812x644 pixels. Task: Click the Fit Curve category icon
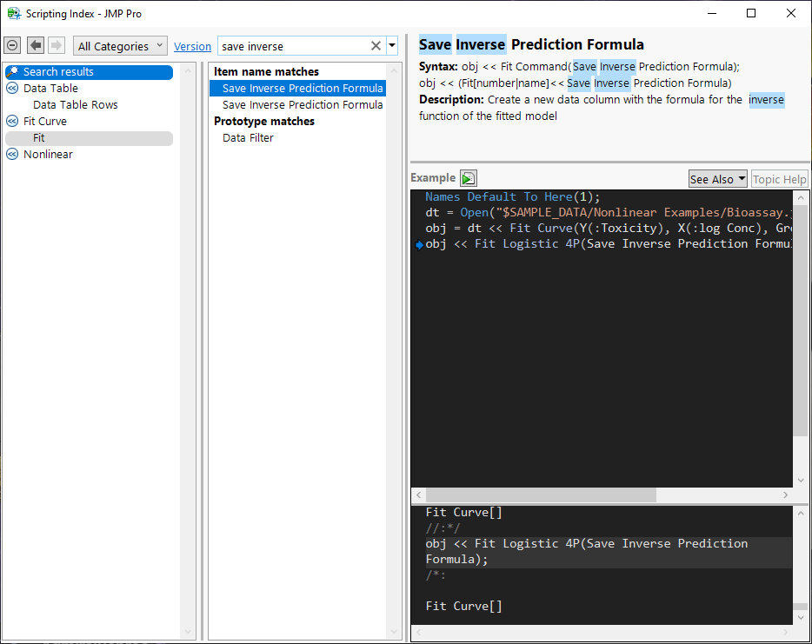coord(12,121)
